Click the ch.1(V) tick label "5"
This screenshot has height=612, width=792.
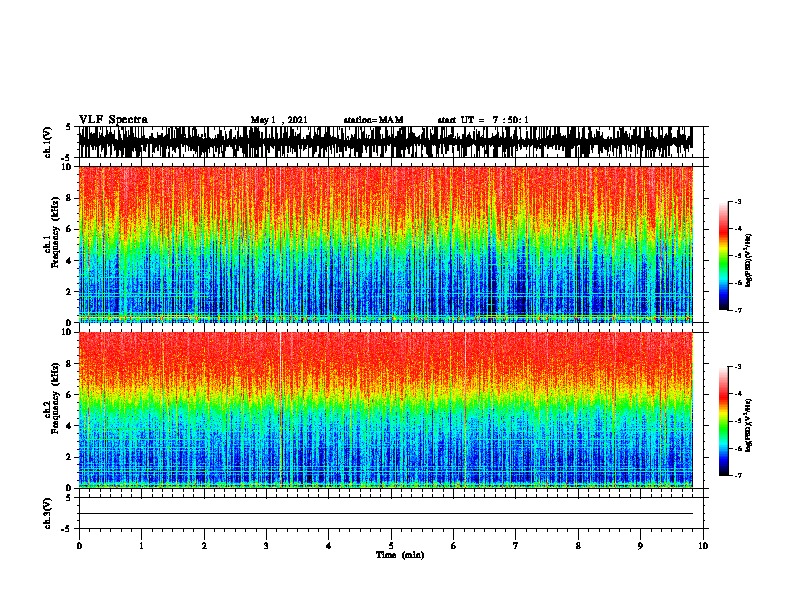[x=68, y=127]
